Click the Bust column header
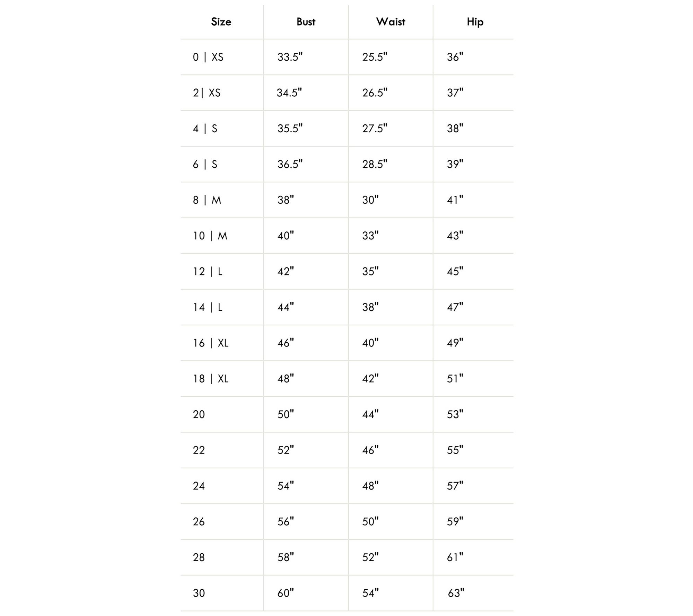 306,22
